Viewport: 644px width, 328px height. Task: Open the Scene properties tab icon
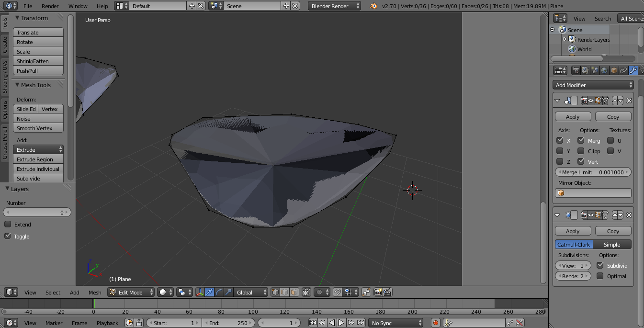tap(595, 70)
